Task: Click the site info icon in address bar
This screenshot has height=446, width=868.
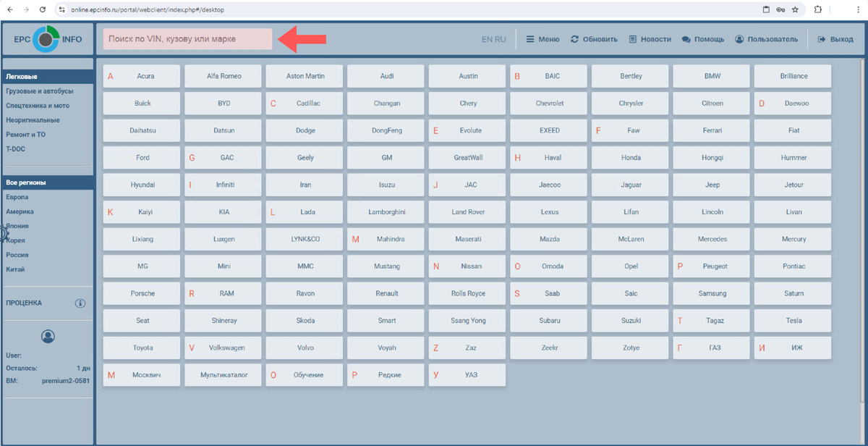Action: coord(62,9)
